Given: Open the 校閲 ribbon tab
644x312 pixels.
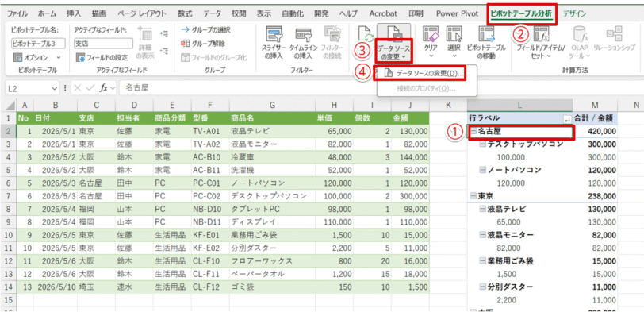Looking at the screenshot, I should (239, 13).
